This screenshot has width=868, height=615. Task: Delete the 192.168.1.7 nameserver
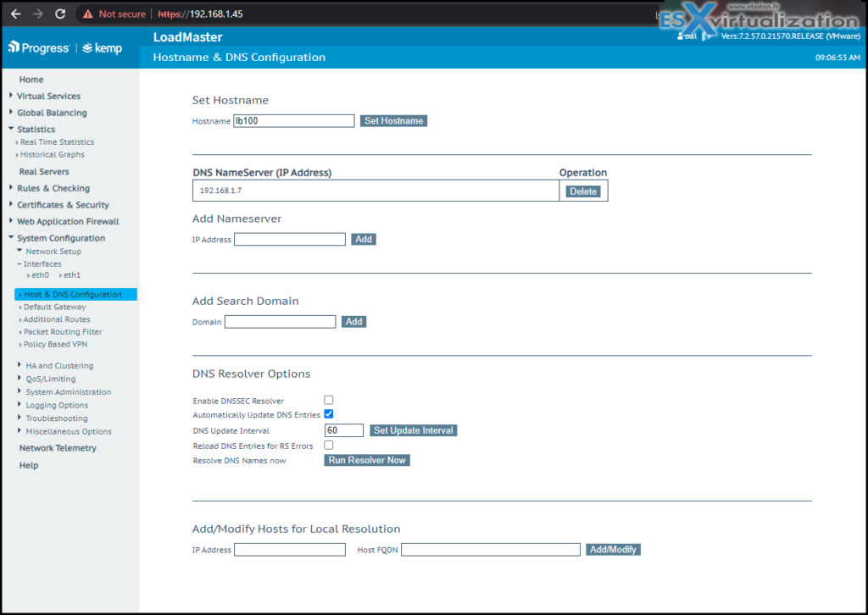[x=583, y=191]
